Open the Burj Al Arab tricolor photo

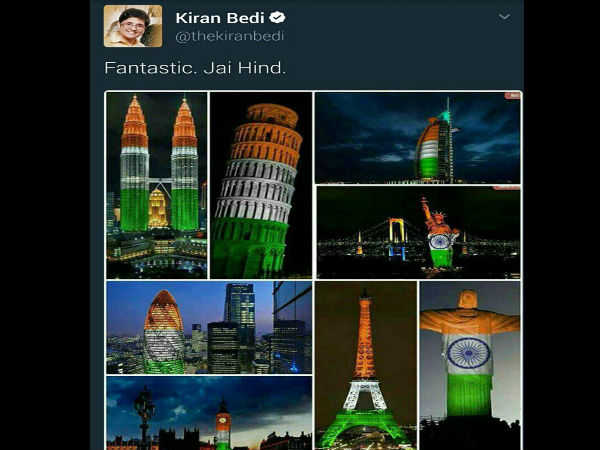pyautogui.click(x=417, y=138)
